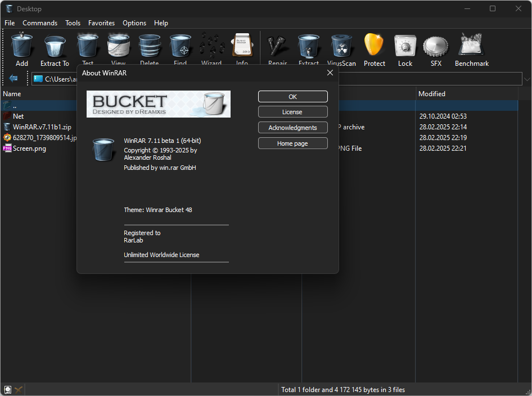
Task: Open the Favorites menu
Action: point(101,22)
